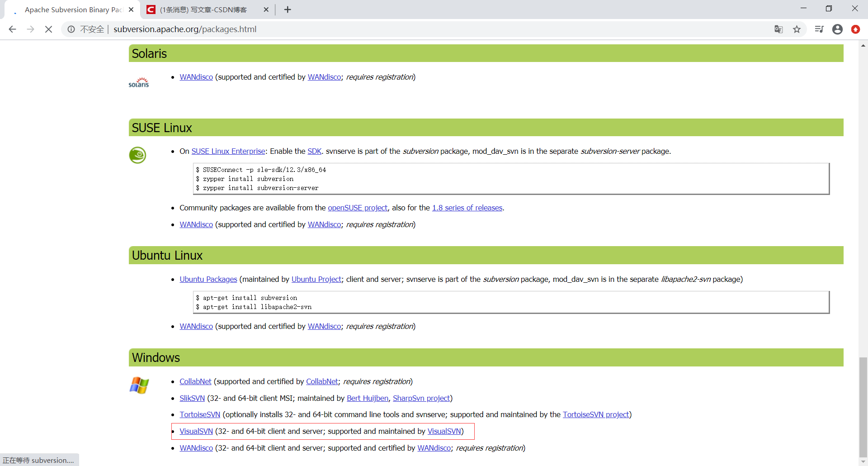Image resolution: width=868 pixels, height=466 pixels.
Task: Click the forward navigation arrow
Action: (x=30, y=29)
